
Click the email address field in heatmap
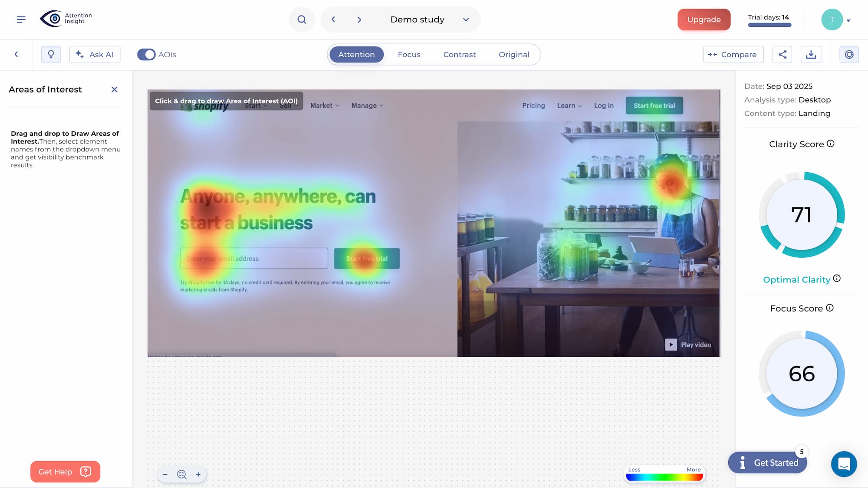click(254, 259)
